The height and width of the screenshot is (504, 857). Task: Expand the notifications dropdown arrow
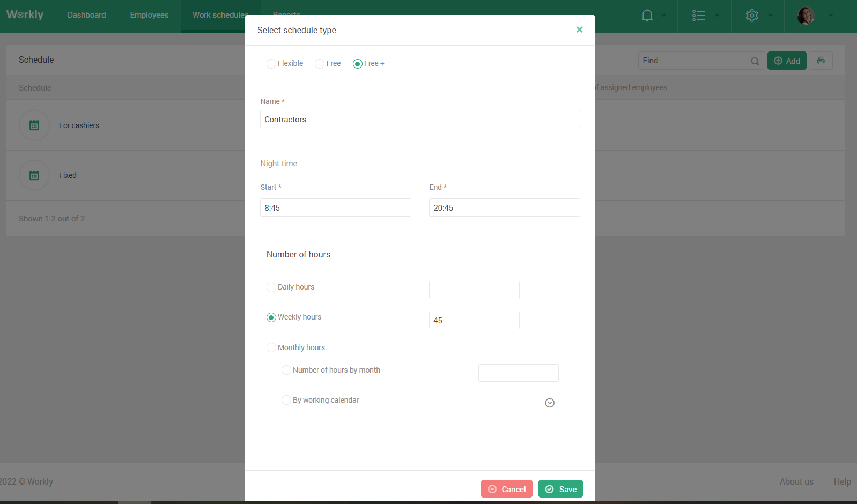663,16
